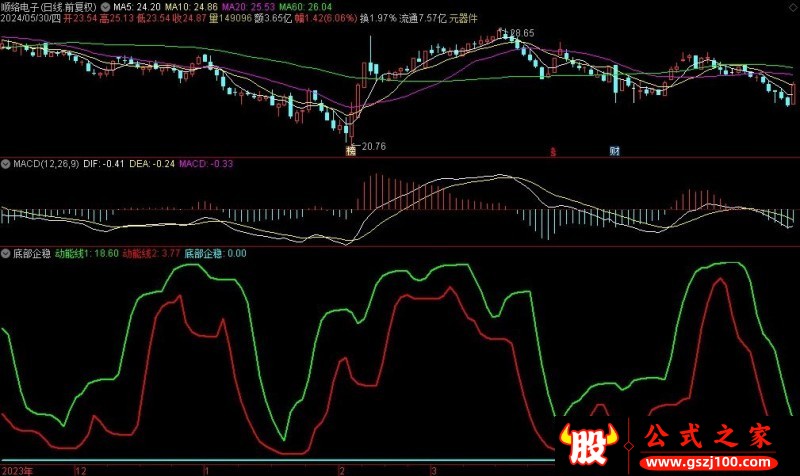Select the green 动能线1: 18.60 label
This screenshot has width=800, height=476.
(x=87, y=254)
